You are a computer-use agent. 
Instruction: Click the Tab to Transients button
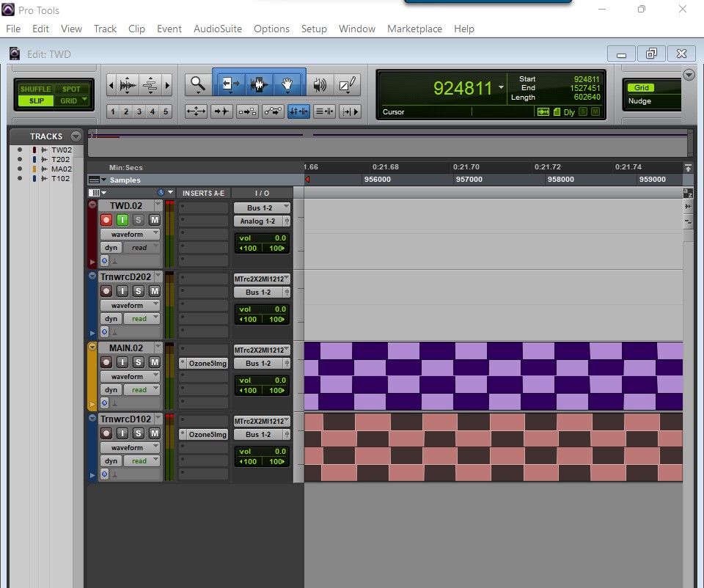point(221,111)
